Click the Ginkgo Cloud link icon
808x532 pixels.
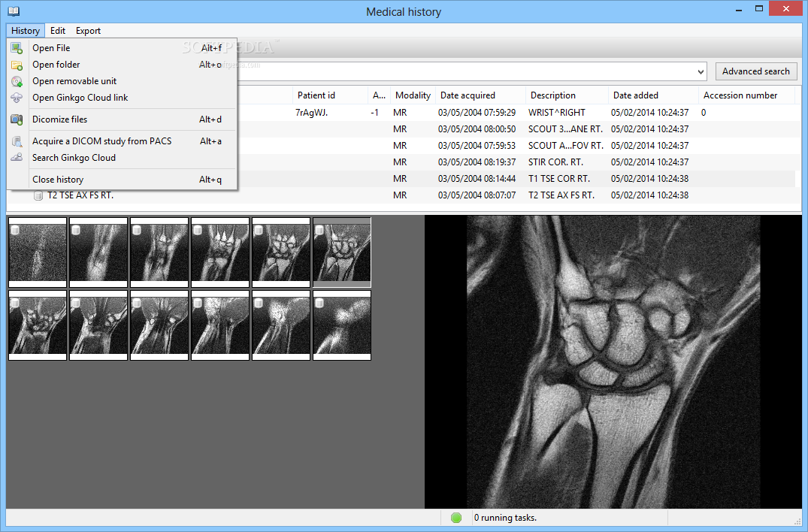17,98
